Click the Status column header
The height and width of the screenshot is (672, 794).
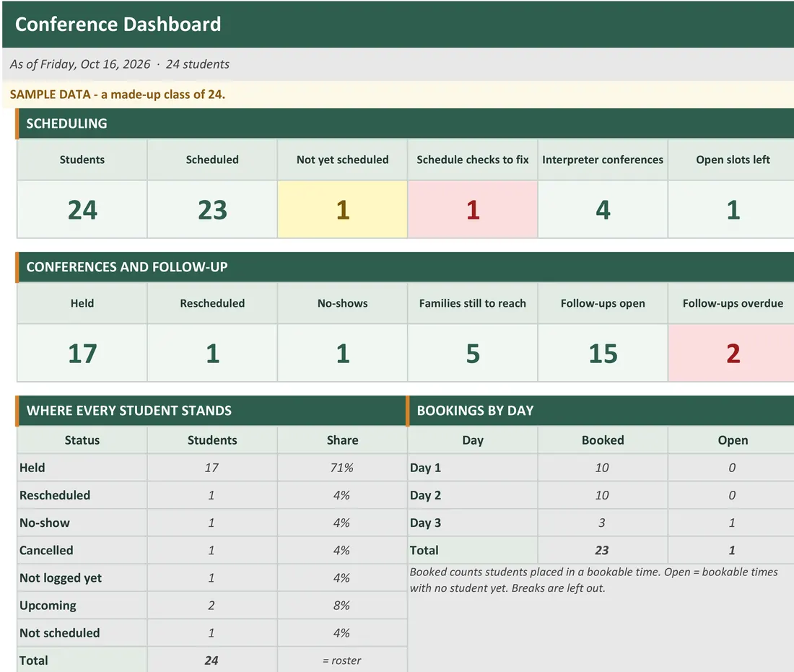(x=82, y=440)
